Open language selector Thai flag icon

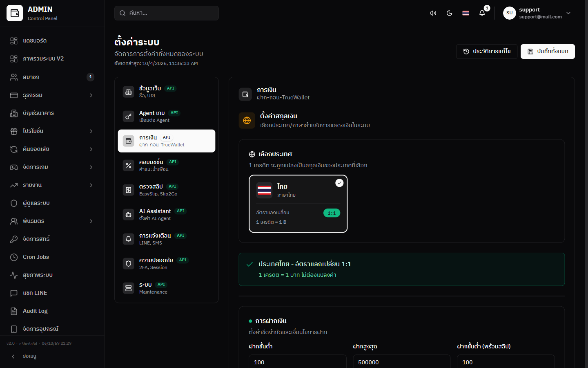click(465, 13)
